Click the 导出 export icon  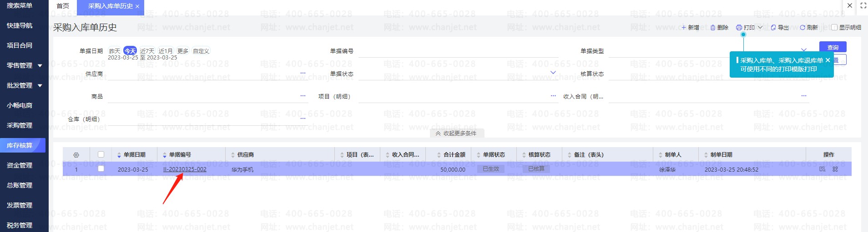pyautogui.click(x=773, y=28)
